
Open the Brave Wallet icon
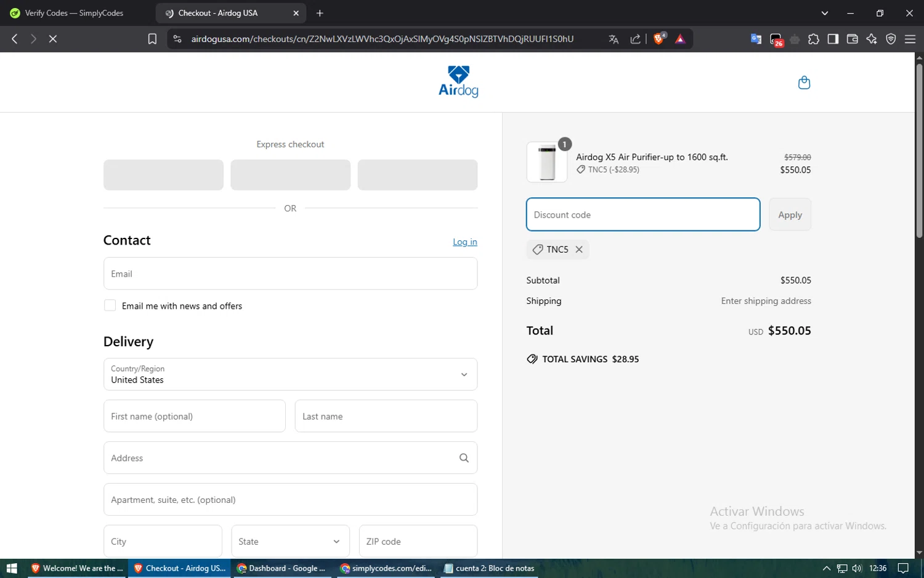point(853,39)
